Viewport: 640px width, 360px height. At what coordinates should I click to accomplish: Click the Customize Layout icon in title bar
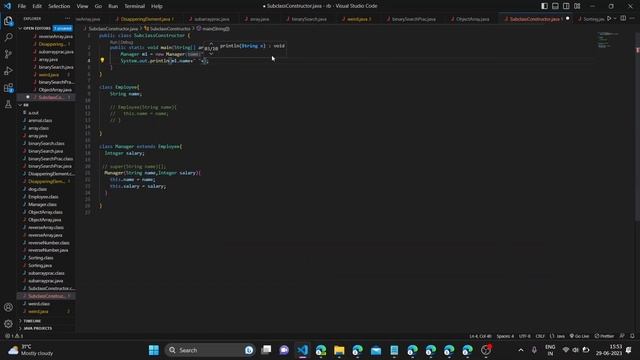point(577,6)
